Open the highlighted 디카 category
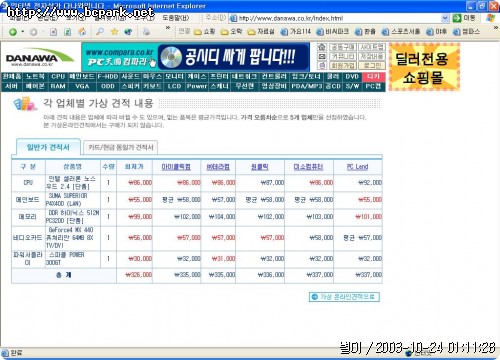Image resolution: width=500 pixels, height=360 pixels. pyautogui.click(x=373, y=76)
